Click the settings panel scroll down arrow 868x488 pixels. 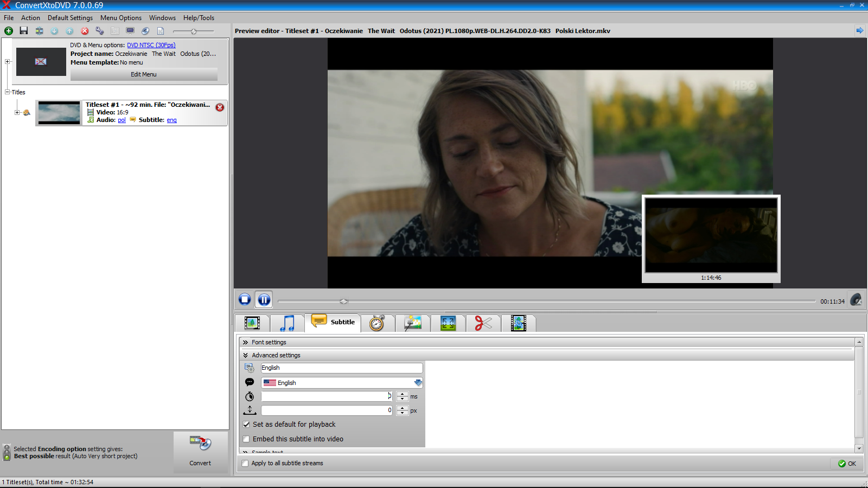click(859, 448)
